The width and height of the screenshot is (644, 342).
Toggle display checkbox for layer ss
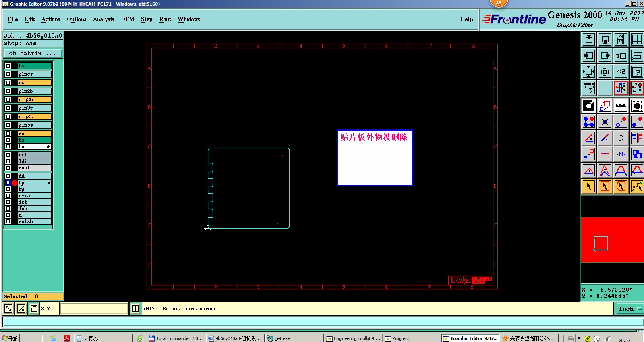coord(8,133)
